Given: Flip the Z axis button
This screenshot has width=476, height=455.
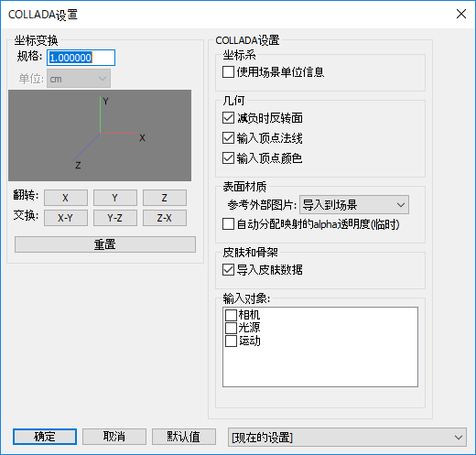Looking at the screenshot, I should (x=165, y=198).
